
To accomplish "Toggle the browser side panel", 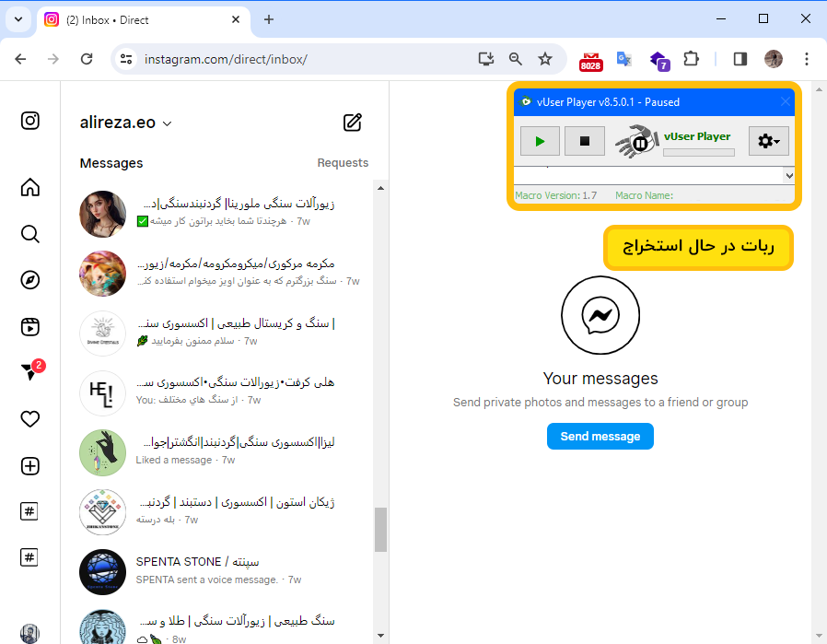I will (x=740, y=59).
